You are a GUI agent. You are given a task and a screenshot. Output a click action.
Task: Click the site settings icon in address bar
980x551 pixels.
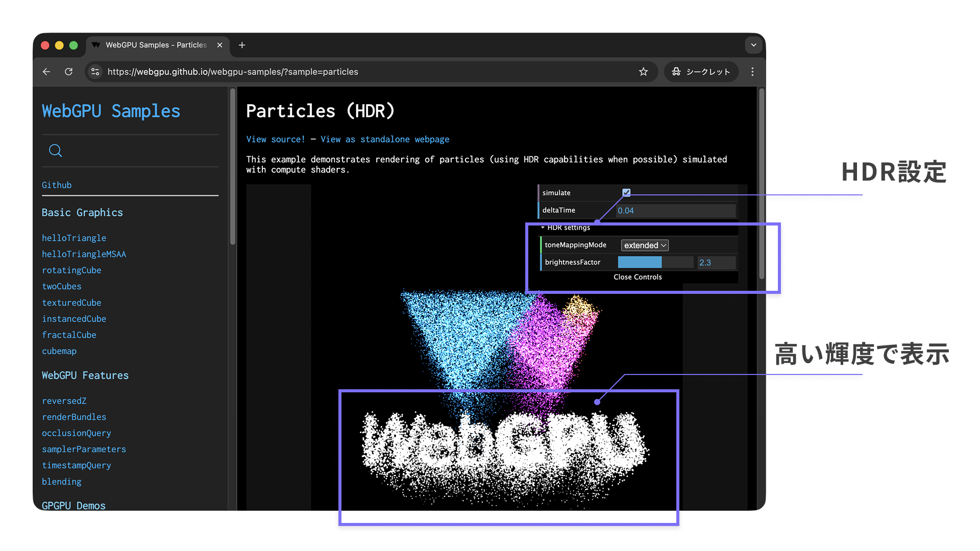click(x=95, y=72)
